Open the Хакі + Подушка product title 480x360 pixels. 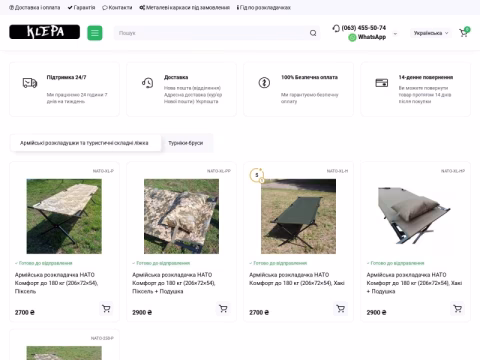(x=414, y=283)
